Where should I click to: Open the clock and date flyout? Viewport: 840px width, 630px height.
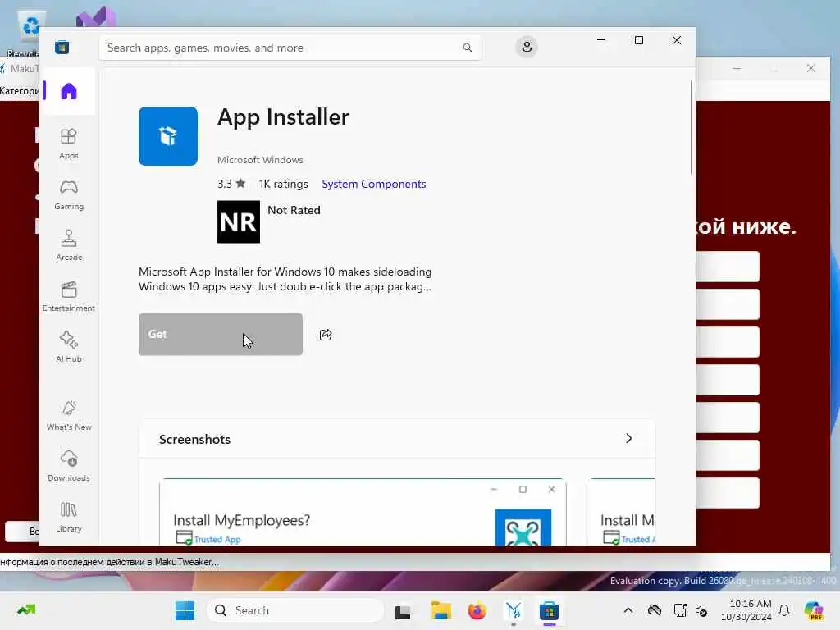[746, 610]
